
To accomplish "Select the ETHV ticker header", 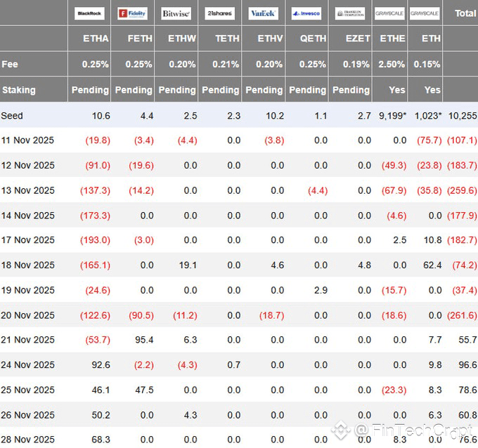I will (270, 39).
